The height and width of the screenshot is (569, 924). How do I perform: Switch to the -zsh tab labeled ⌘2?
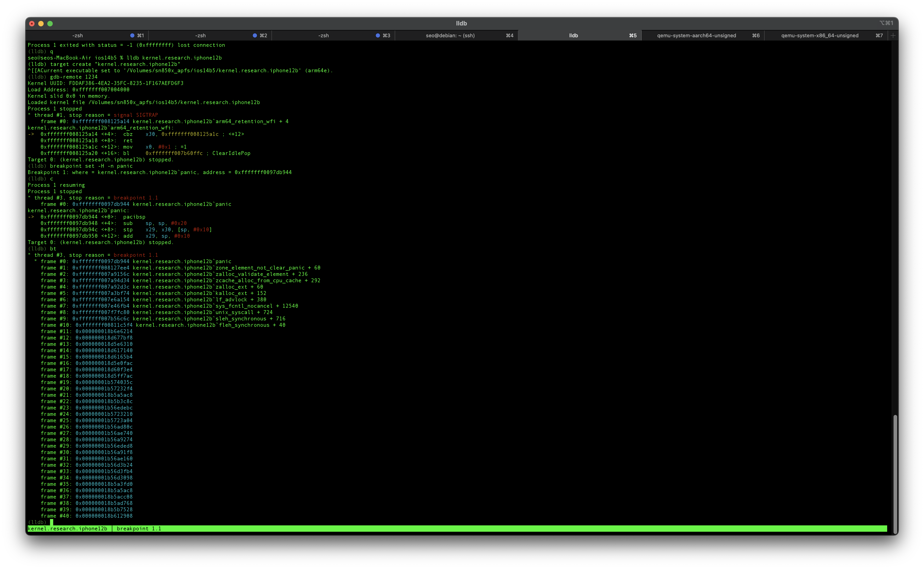(210, 35)
